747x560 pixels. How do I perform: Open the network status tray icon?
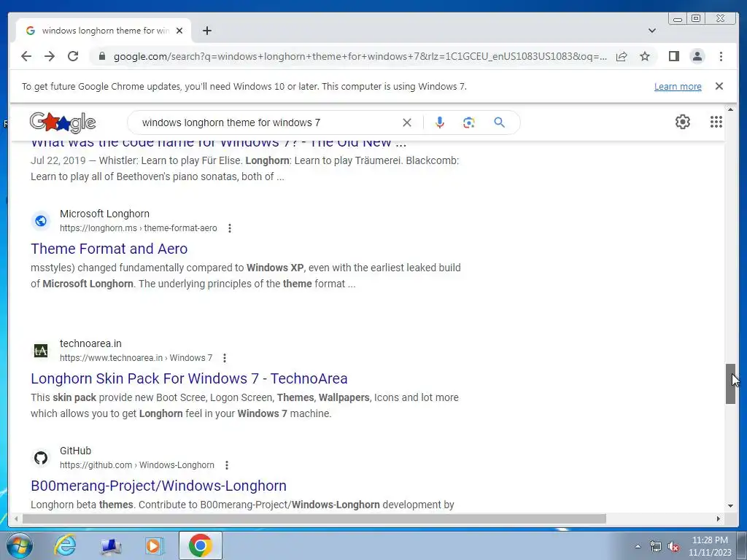pos(656,547)
